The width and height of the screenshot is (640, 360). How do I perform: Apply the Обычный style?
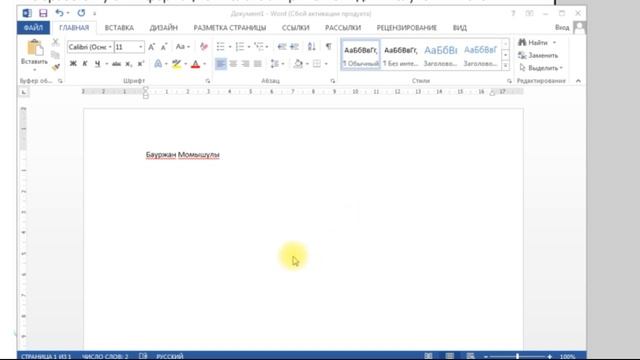tap(361, 55)
